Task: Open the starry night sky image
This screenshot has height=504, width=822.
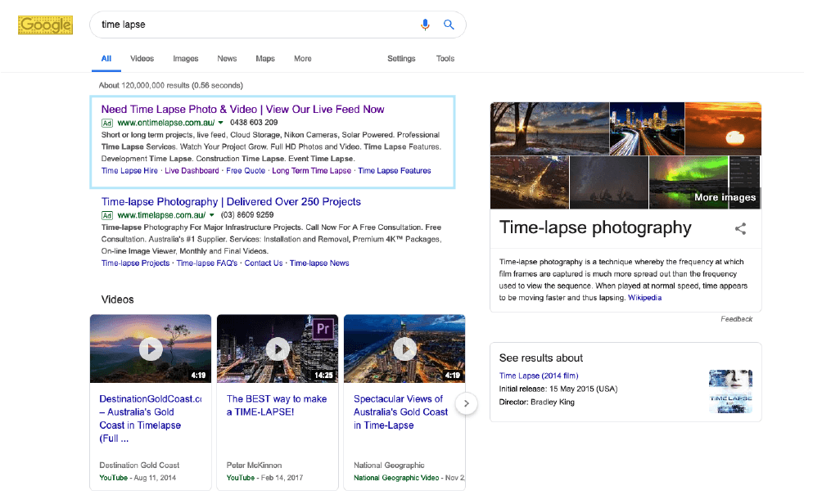Action: point(608,182)
